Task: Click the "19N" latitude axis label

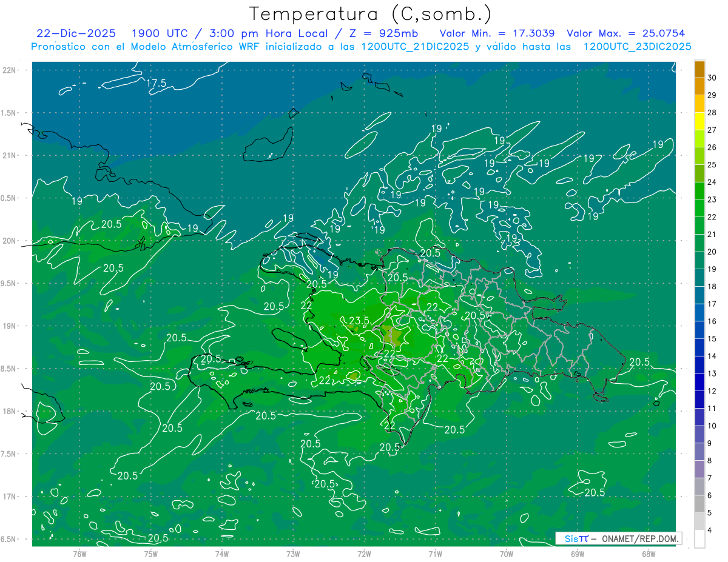Action: 10,326
